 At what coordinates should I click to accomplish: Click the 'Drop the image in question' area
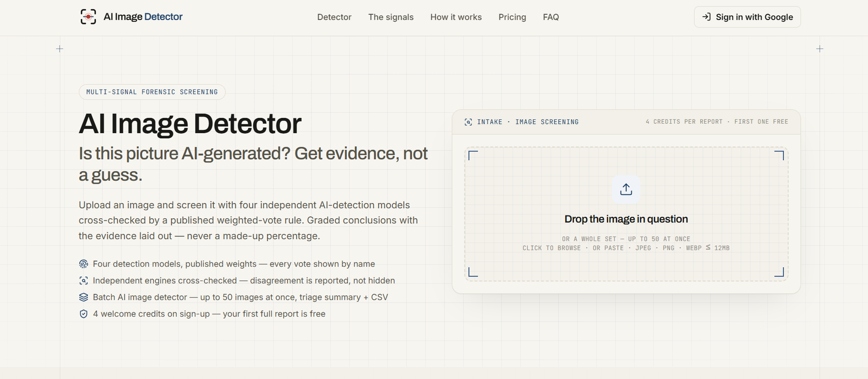626,214
